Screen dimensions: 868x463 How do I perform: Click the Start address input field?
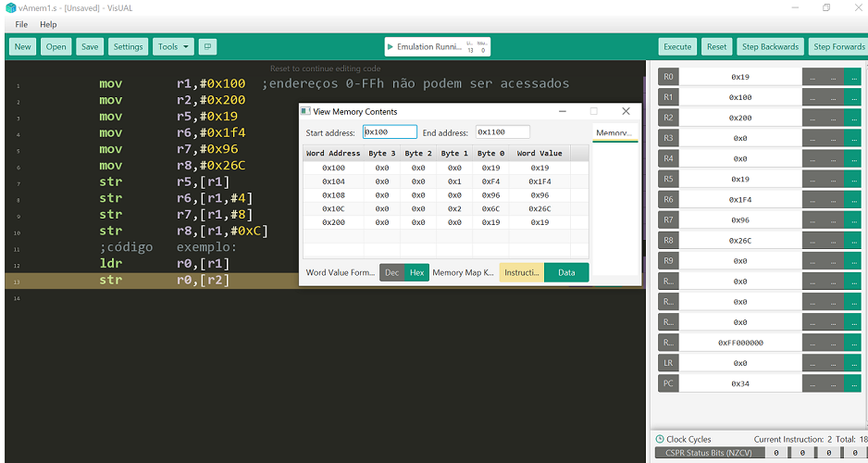[390, 132]
